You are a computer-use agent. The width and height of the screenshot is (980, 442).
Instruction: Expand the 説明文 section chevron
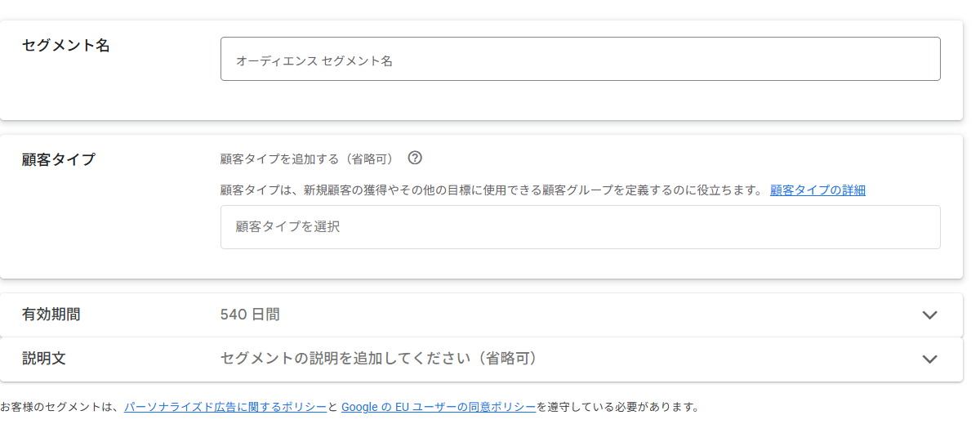(929, 359)
